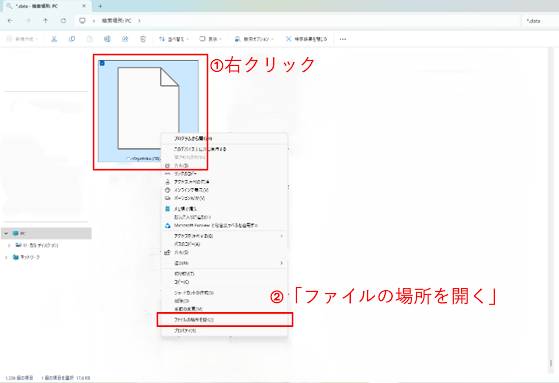Uncheck the selected file's checkbox
The image size is (559, 383).
(102, 63)
